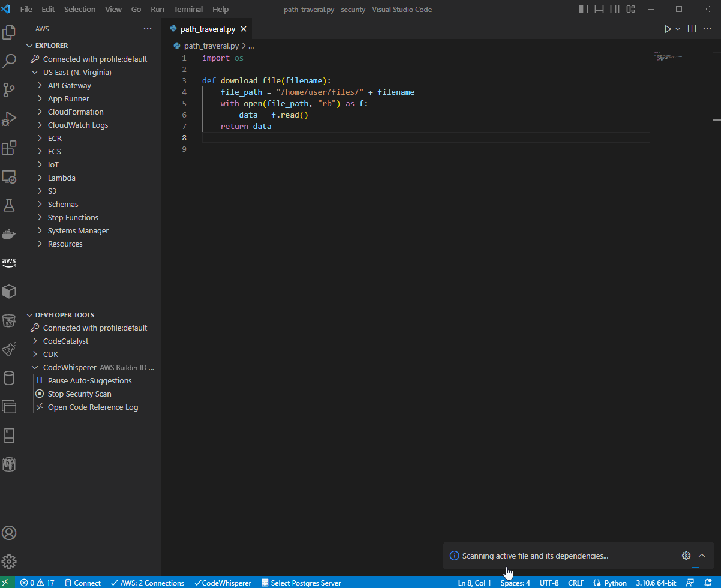Image resolution: width=721 pixels, height=588 pixels.
Task: Open the Testing flask view
Action: 9,205
